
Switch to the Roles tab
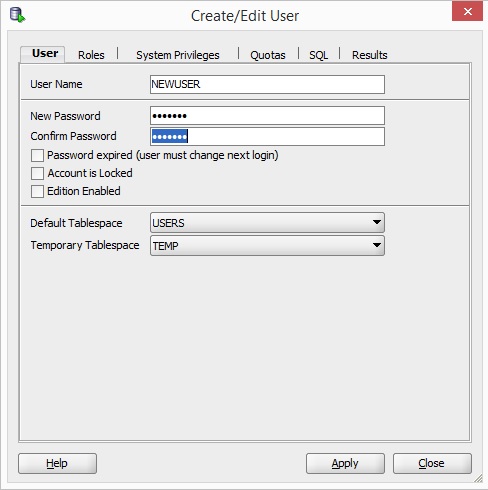pos(91,55)
